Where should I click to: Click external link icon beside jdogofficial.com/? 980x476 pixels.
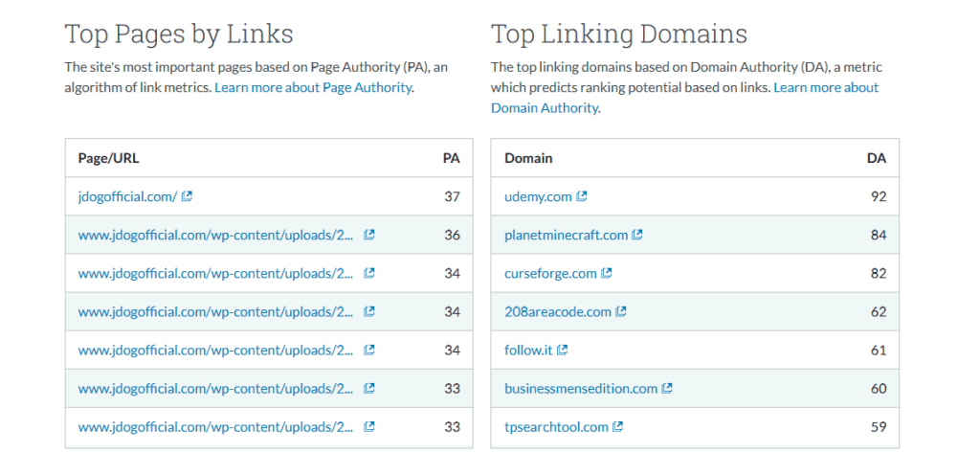(x=188, y=196)
